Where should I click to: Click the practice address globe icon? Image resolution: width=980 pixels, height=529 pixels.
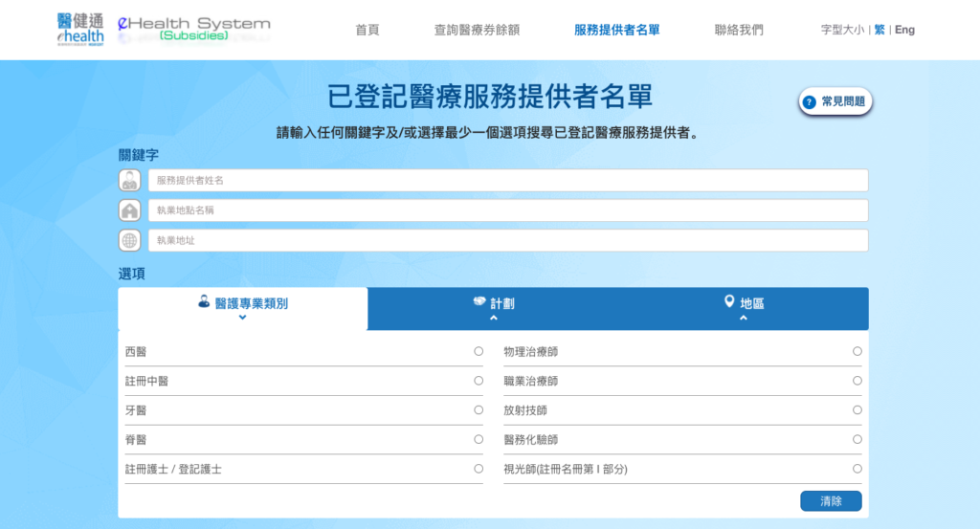point(129,240)
